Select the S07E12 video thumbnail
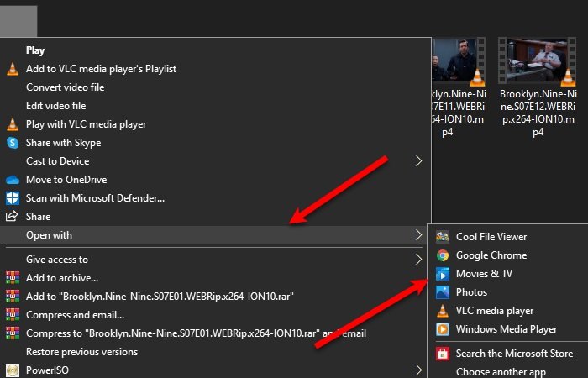Screen dimensions: 588x378 coord(538,60)
